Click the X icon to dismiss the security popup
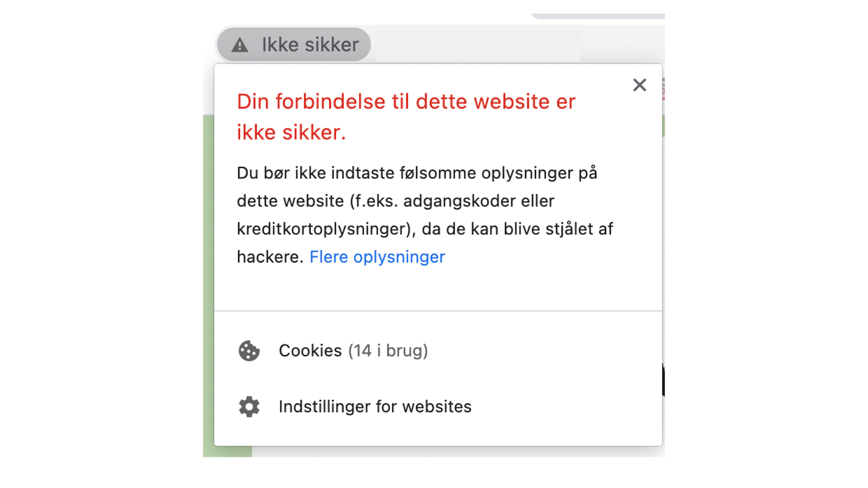 (639, 85)
